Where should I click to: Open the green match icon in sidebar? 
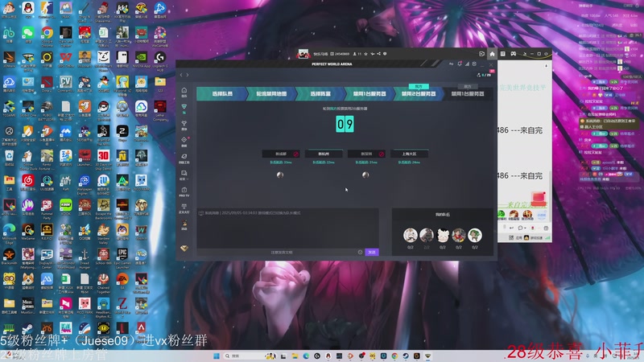[184, 109]
